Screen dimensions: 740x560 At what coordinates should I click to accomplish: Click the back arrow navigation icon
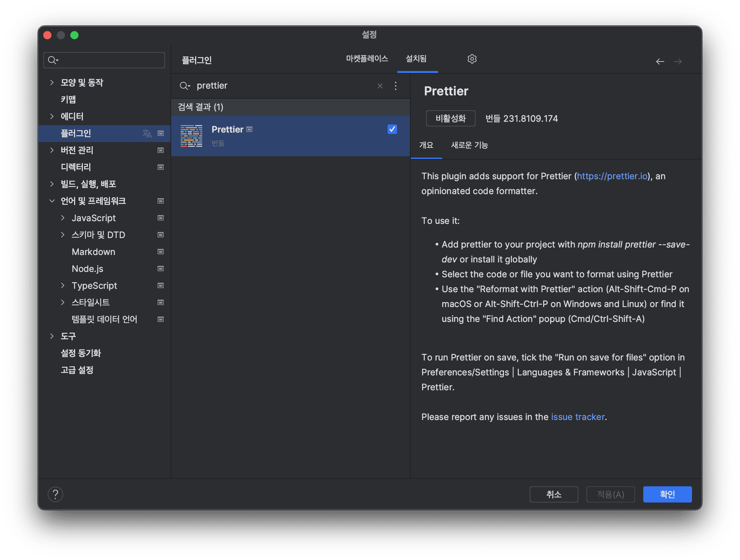coord(660,61)
